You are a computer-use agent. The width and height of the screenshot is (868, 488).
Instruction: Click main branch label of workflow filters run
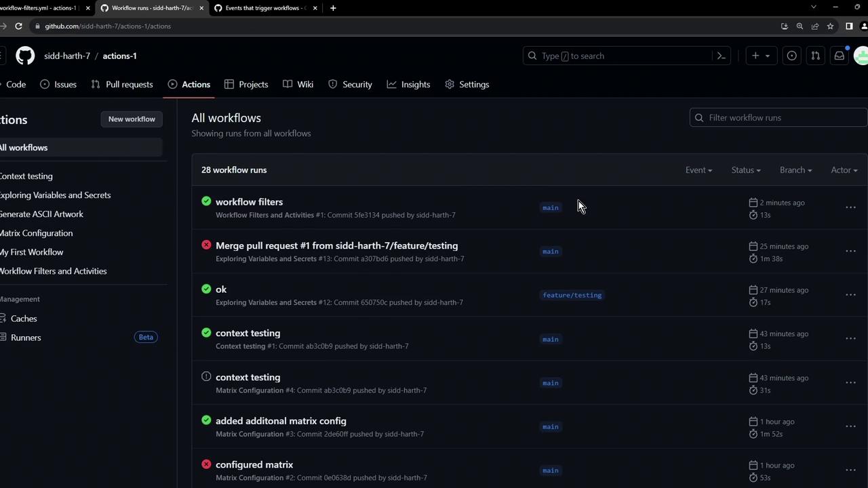pos(550,207)
